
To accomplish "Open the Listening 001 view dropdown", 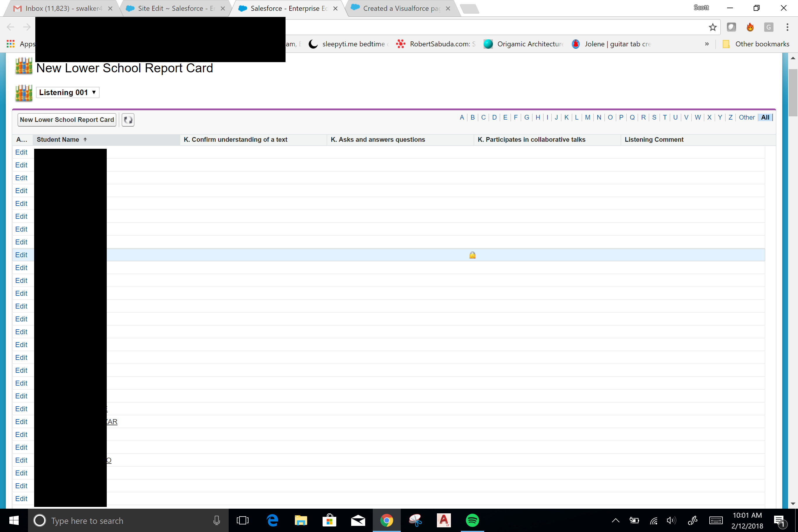I will [x=67, y=92].
